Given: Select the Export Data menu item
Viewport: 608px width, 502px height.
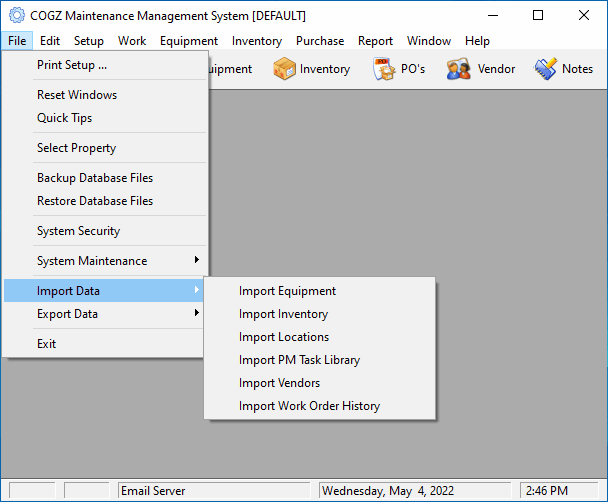Looking at the screenshot, I should (x=104, y=314).
